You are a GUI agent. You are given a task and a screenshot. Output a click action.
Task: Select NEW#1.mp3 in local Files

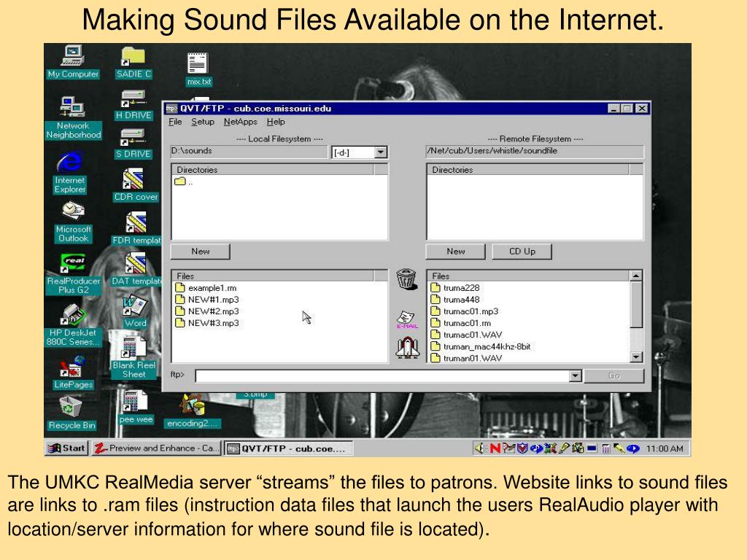tap(206, 300)
